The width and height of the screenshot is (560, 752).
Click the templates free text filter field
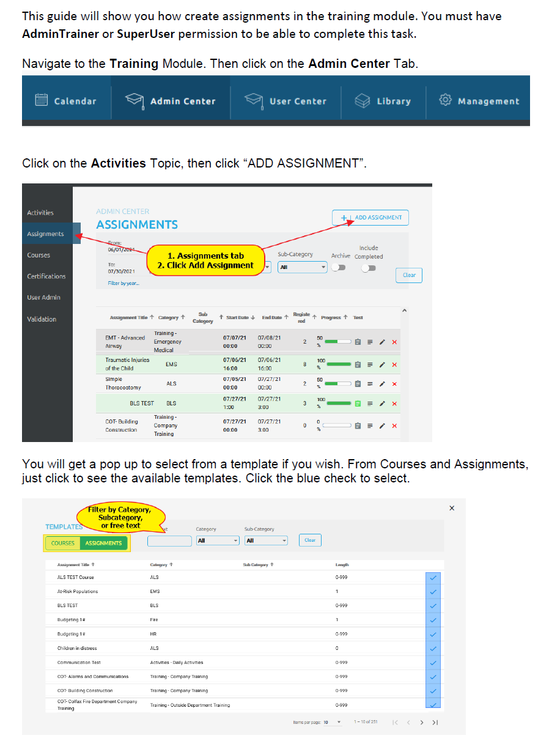tap(169, 540)
